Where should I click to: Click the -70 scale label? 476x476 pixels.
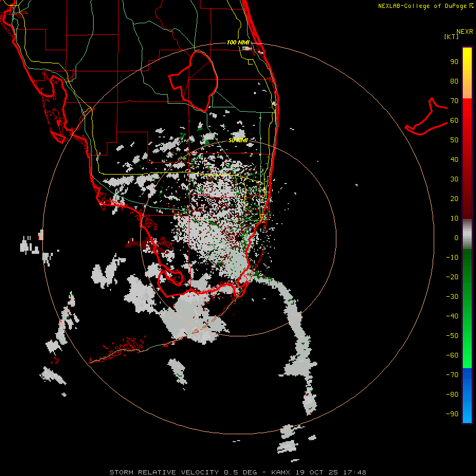point(452,375)
